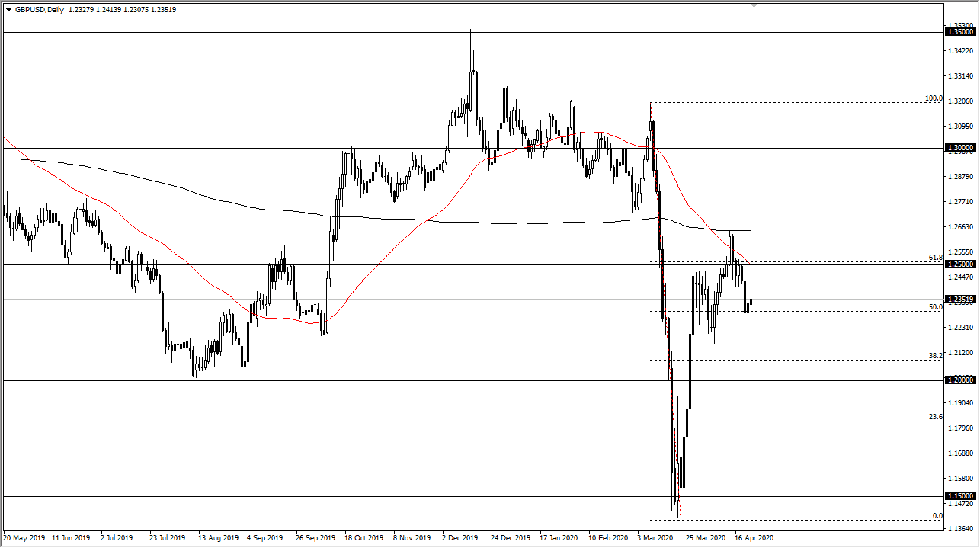Select the Fibonacci 0.0 level label
The width and height of the screenshot is (980, 548).
(x=938, y=516)
